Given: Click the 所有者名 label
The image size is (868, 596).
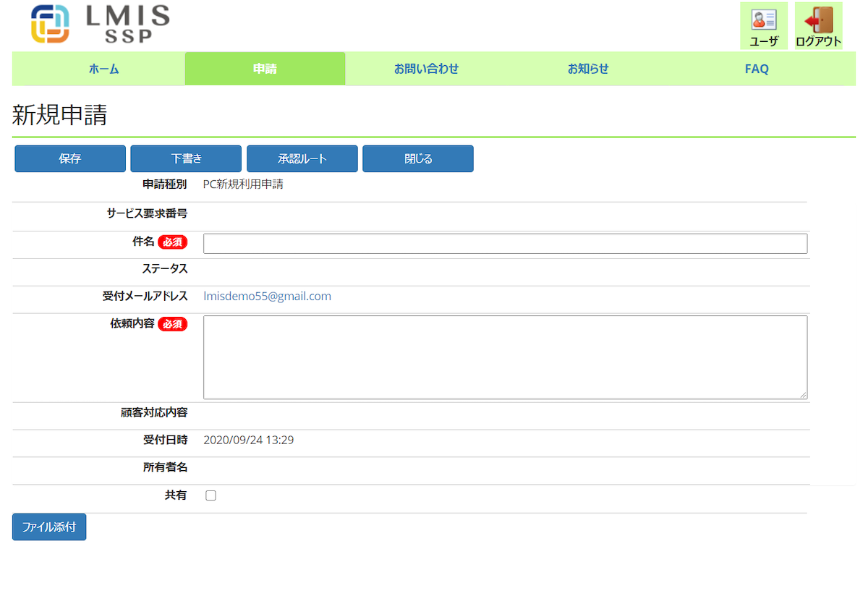Looking at the screenshot, I should click(x=165, y=467).
